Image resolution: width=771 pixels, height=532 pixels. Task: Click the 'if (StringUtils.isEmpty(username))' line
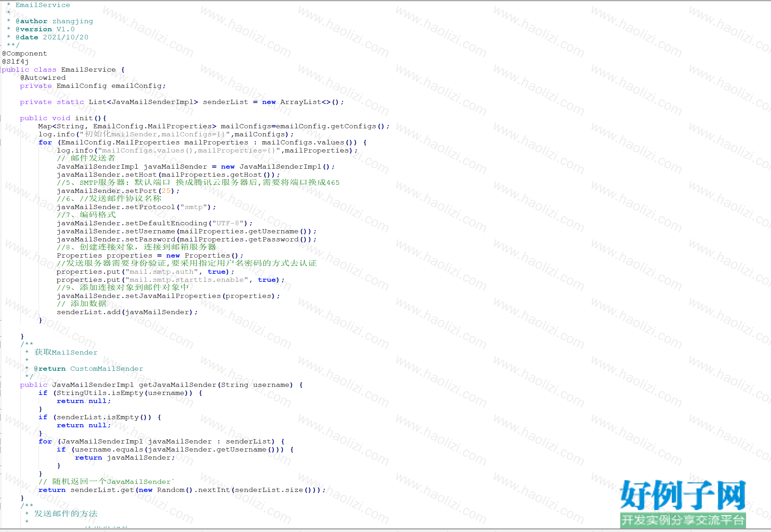coord(121,393)
